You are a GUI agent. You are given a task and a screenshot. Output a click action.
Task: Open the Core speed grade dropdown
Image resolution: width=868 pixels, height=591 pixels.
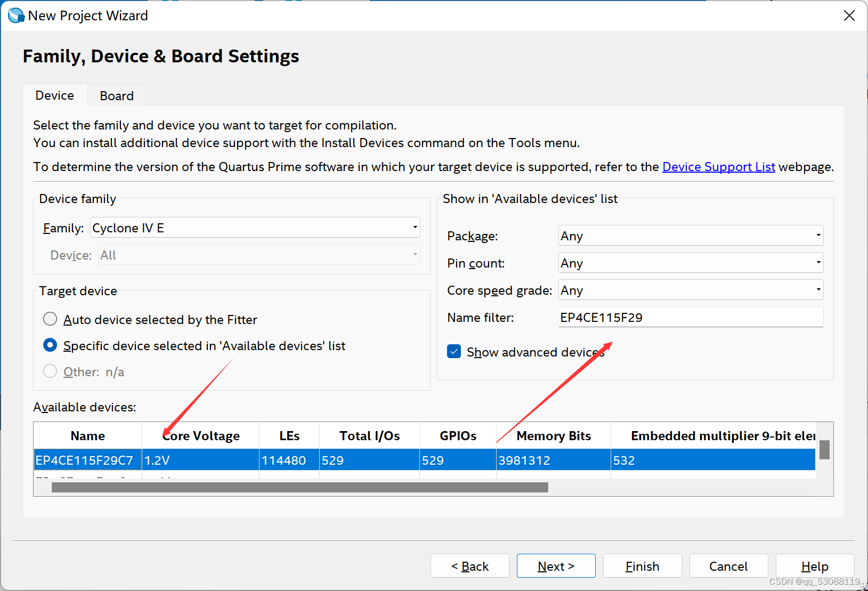pos(691,290)
